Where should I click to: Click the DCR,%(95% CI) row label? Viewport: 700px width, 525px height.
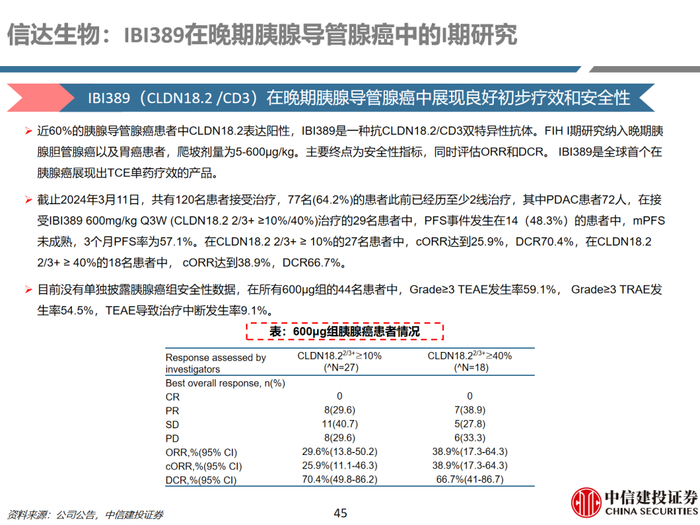coord(201,480)
